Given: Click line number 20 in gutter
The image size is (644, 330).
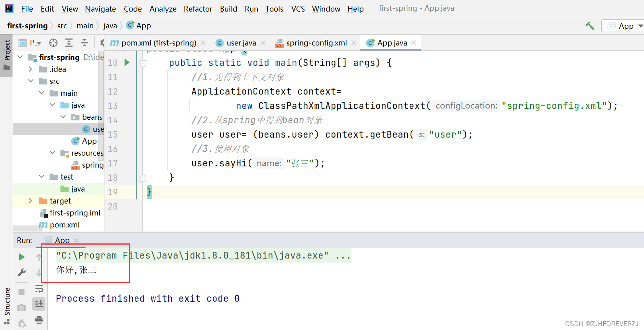Looking at the screenshot, I should coord(113,206).
